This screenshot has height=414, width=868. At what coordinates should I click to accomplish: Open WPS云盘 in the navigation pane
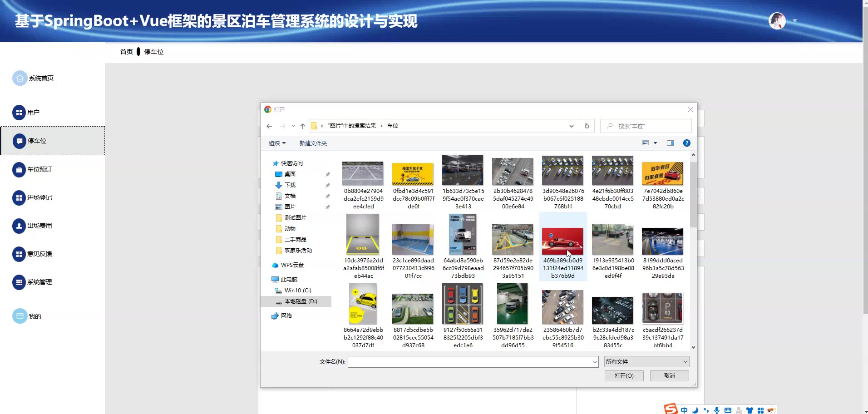point(292,265)
